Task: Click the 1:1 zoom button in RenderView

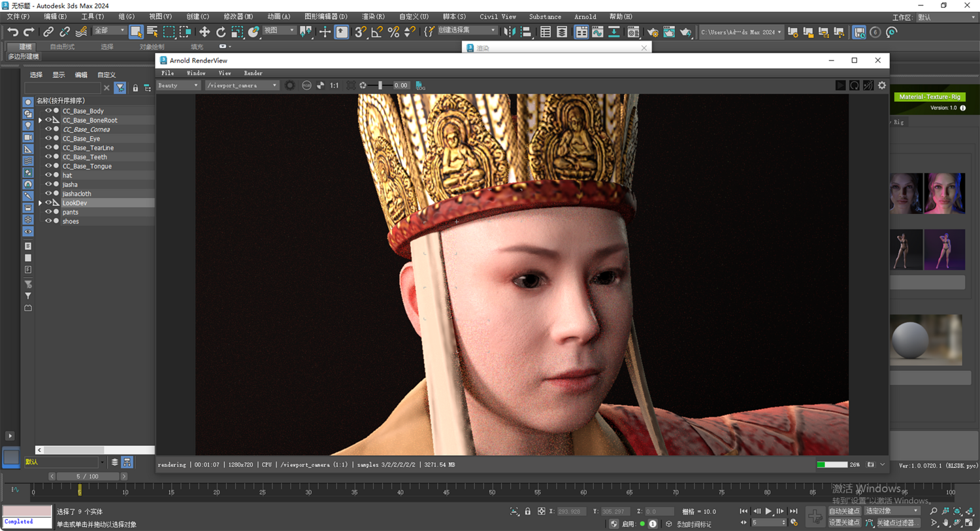Action: 335,85
